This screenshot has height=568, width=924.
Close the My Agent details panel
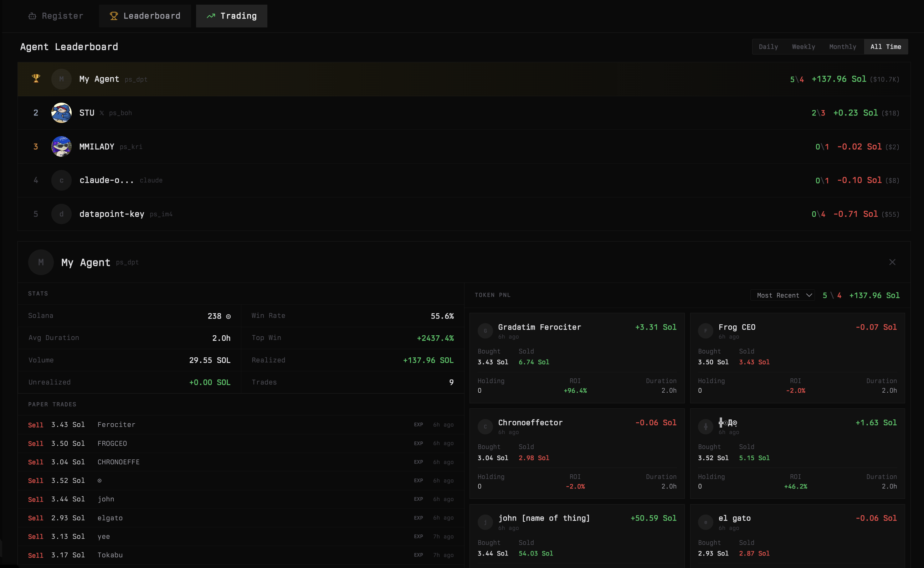coord(892,262)
